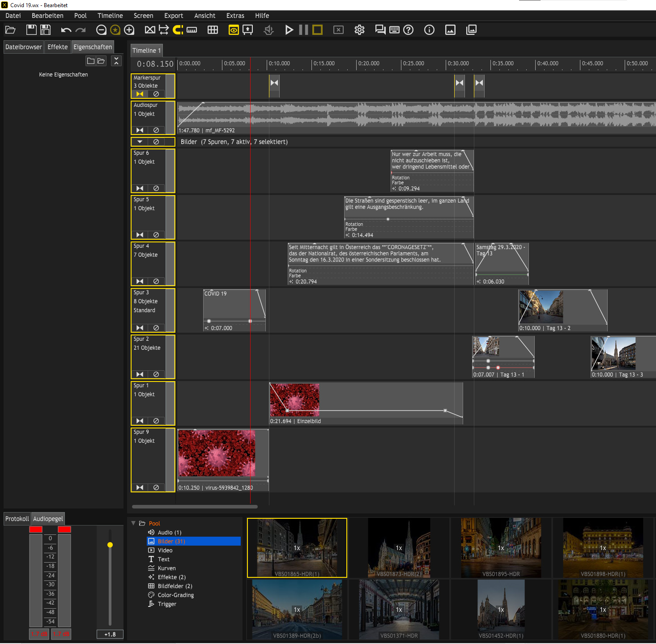This screenshot has width=656, height=644.
Task: Select the Einzelbild clip on Spur 1
Action: (366, 403)
